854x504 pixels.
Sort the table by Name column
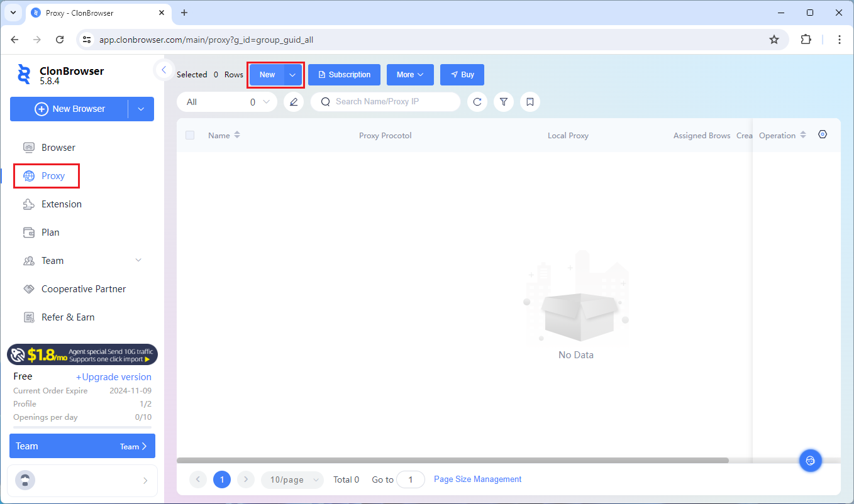pos(236,135)
